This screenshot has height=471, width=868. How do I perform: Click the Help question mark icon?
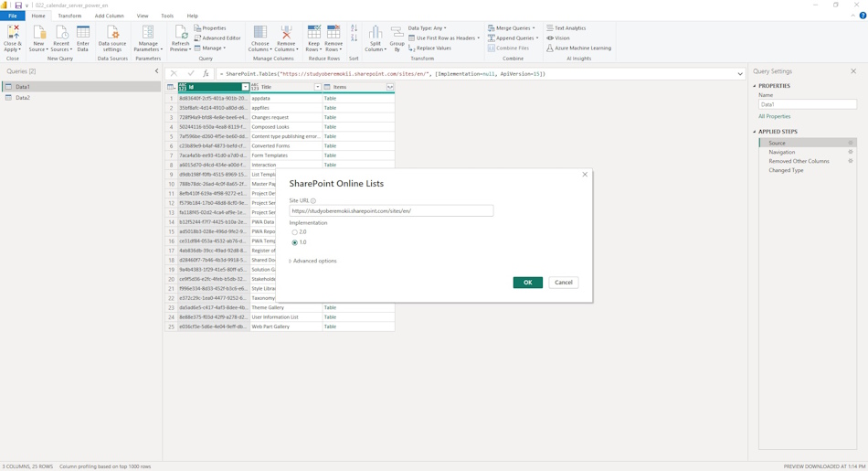point(863,16)
